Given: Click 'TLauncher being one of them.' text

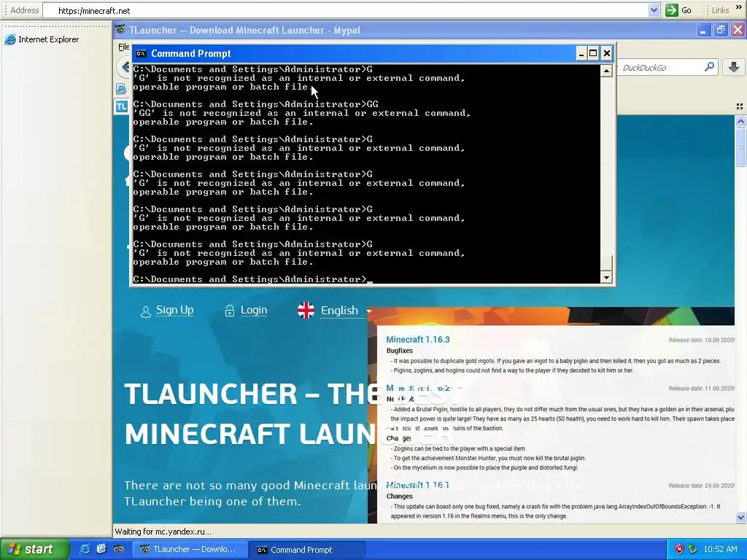Looking at the screenshot, I should (x=212, y=502).
